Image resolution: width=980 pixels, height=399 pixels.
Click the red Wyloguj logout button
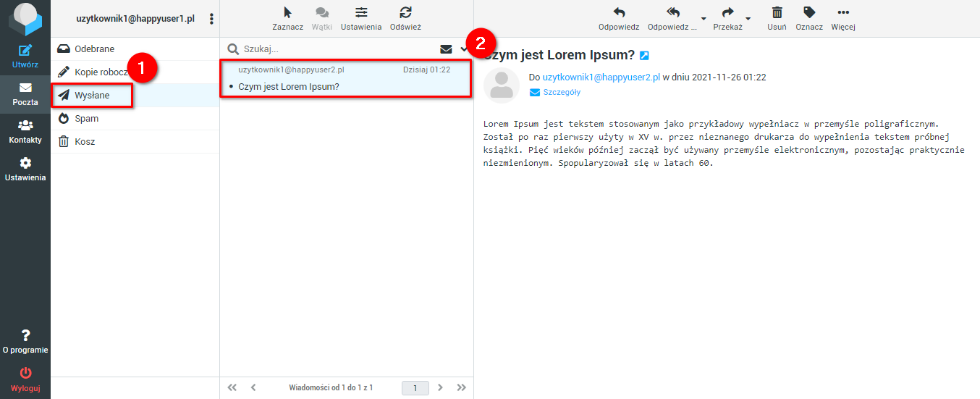25,379
